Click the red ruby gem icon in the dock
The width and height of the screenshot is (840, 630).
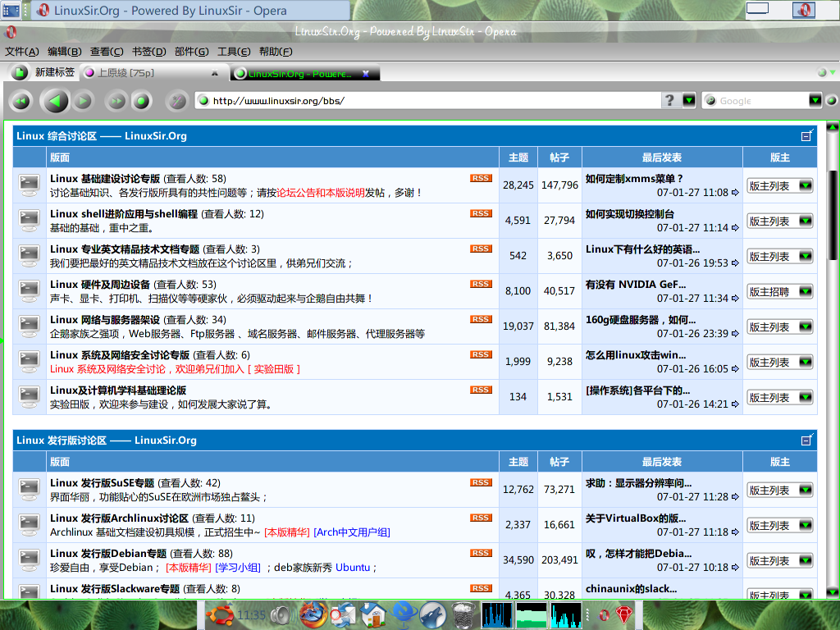(x=624, y=614)
